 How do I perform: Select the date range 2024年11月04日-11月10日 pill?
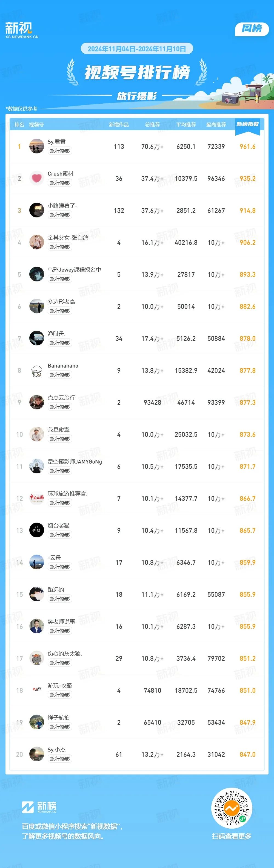[137, 49]
